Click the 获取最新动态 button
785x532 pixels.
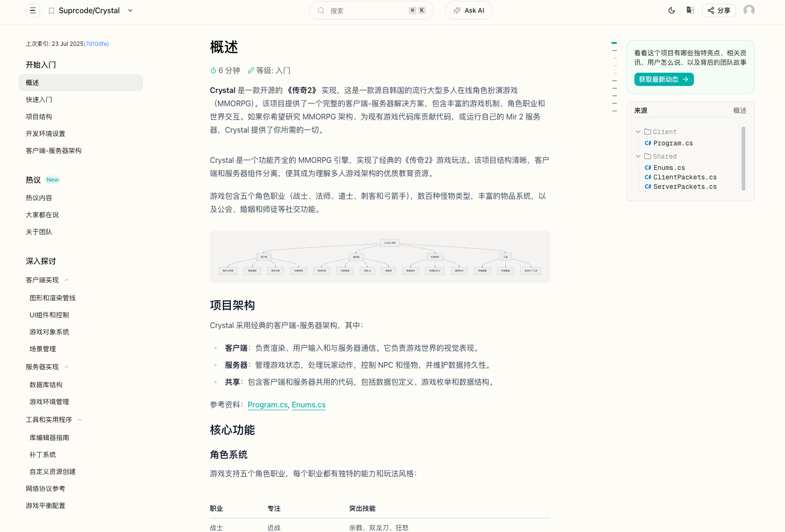pyautogui.click(x=663, y=79)
